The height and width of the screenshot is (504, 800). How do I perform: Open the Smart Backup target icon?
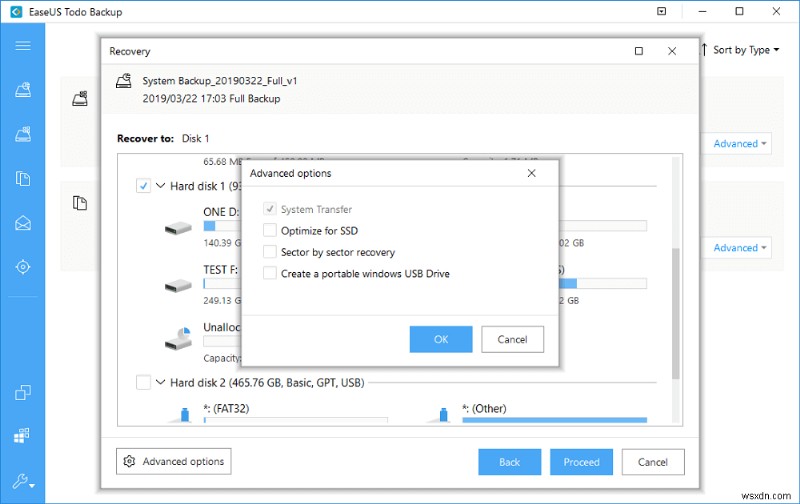(x=22, y=267)
